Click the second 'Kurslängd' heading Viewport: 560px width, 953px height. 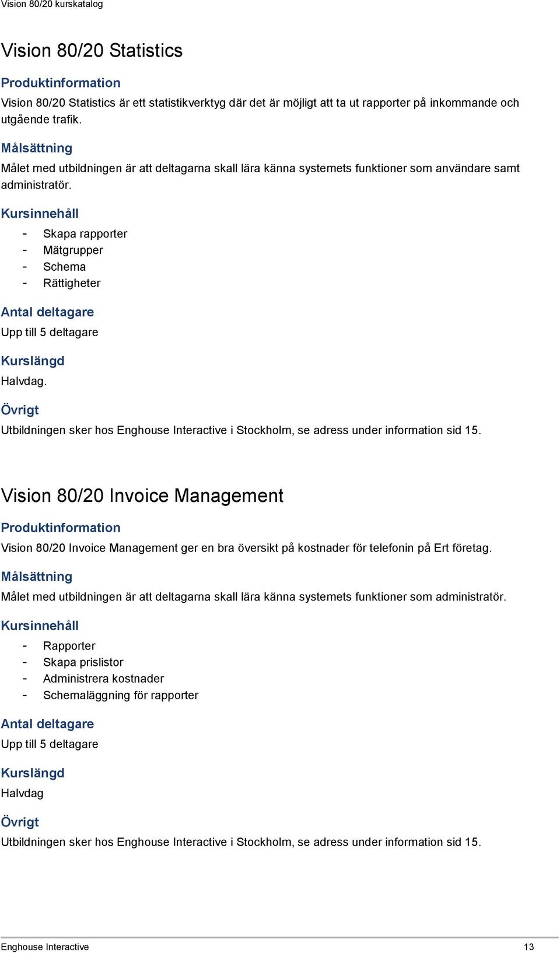33,773
